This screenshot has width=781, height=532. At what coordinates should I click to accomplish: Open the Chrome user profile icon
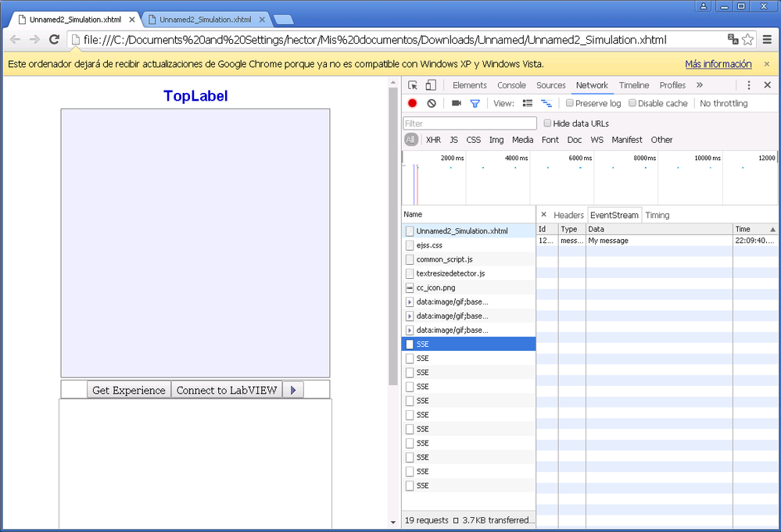click(x=704, y=6)
